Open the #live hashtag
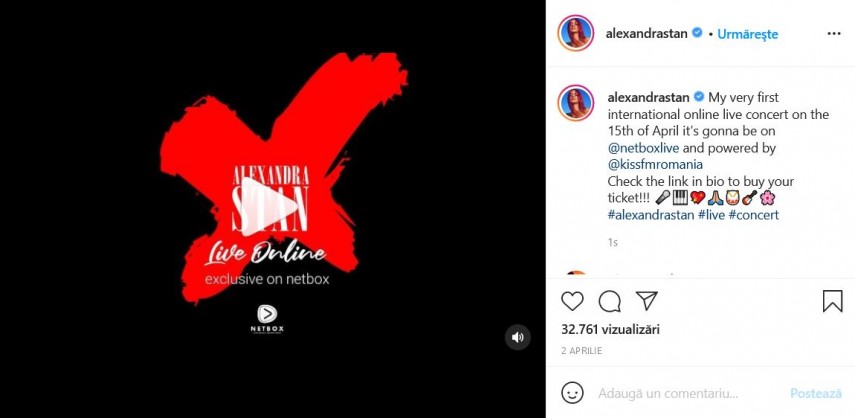The height and width of the screenshot is (418, 855). [x=711, y=215]
